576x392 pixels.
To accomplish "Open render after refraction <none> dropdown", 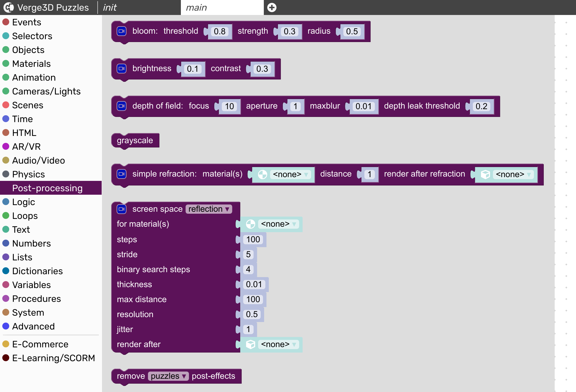I will pos(513,175).
